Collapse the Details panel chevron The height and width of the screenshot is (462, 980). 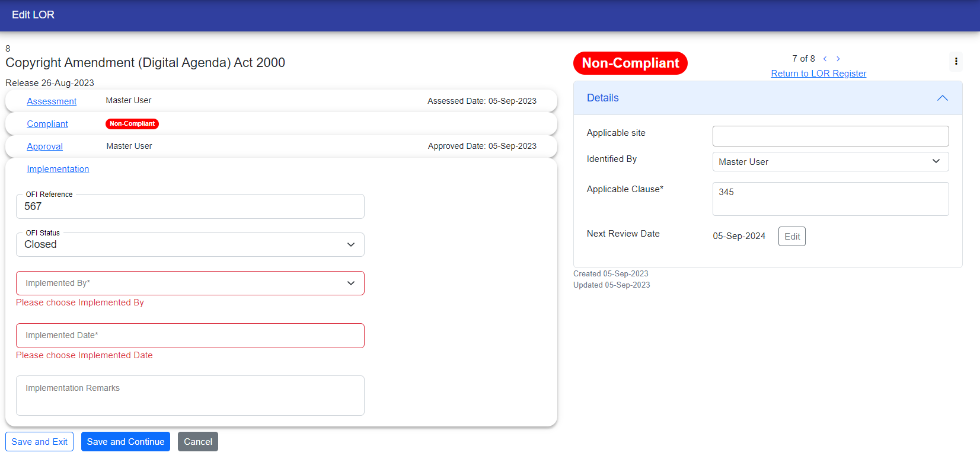pos(942,98)
